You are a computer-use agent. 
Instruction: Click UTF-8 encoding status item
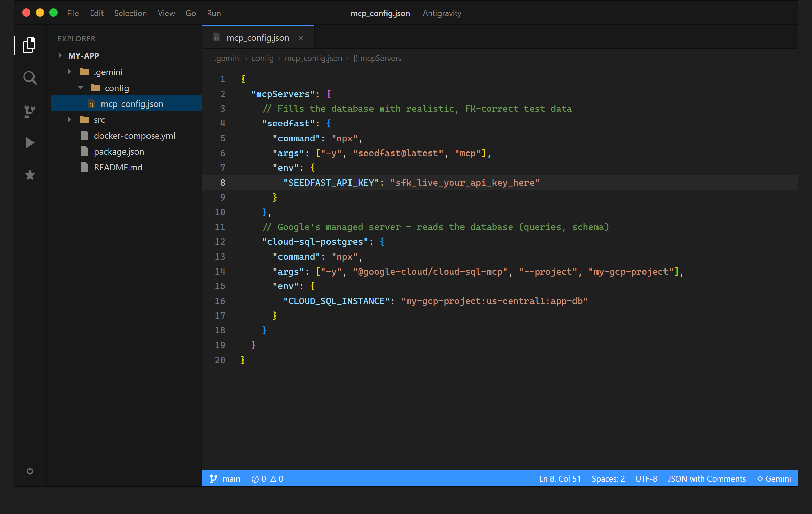(646, 478)
